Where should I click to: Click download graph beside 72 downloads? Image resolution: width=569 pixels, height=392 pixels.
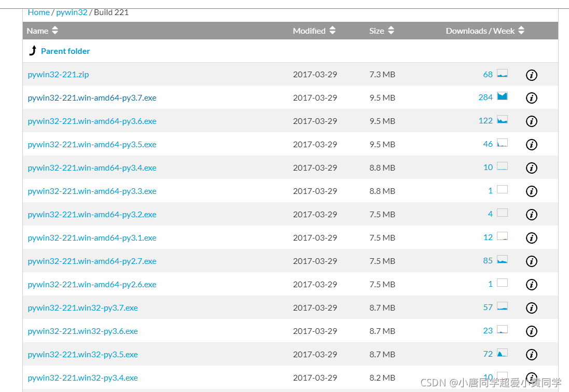pyautogui.click(x=502, y=353)
